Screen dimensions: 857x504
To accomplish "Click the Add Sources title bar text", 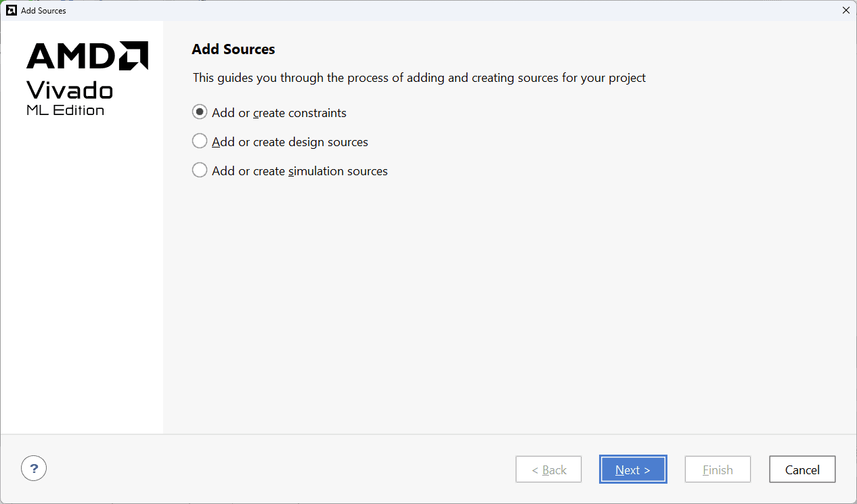I will pyautogui.click(x=43, y=11).
